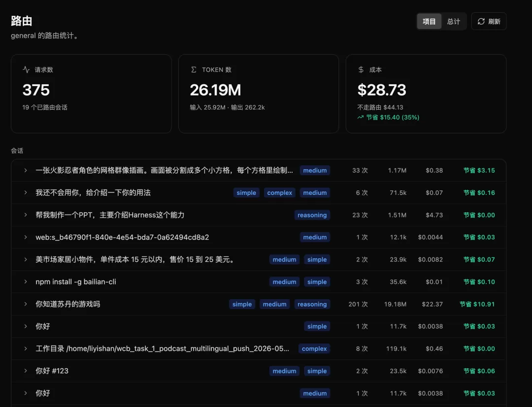
Task: Switch to the 项目 tab
Action: (429, 21)
